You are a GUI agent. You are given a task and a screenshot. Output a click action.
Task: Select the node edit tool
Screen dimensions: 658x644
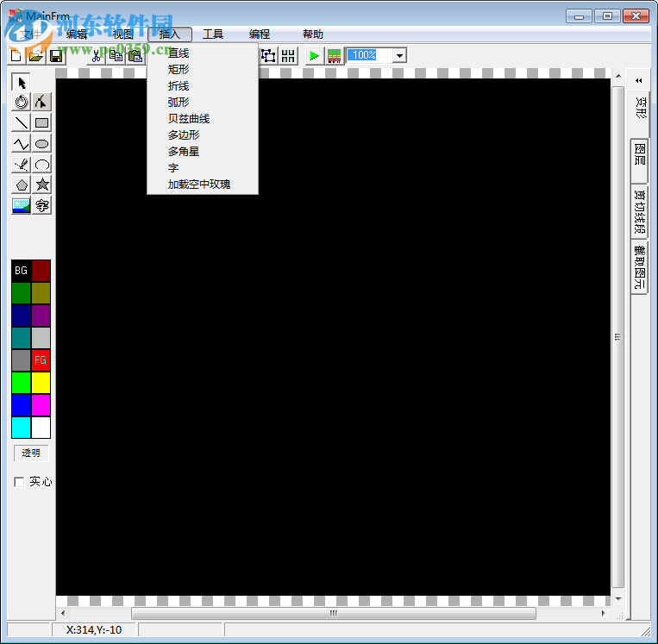[x=41, y=102]
